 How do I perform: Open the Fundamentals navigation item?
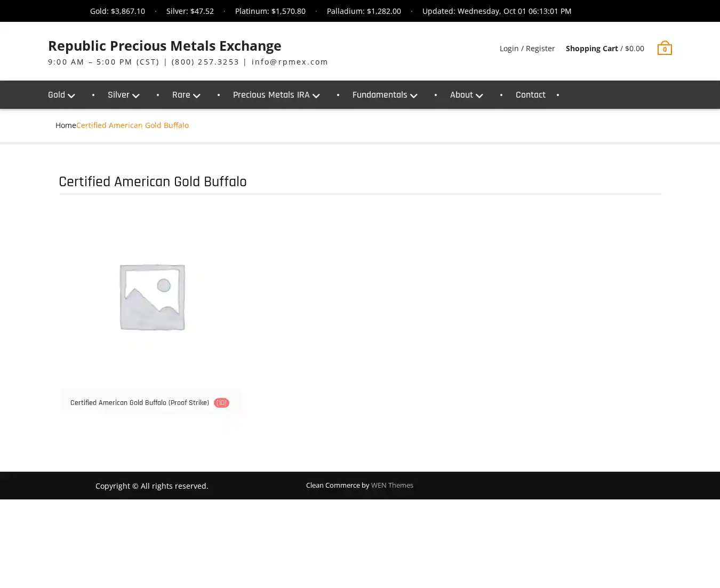pos(379,95)
